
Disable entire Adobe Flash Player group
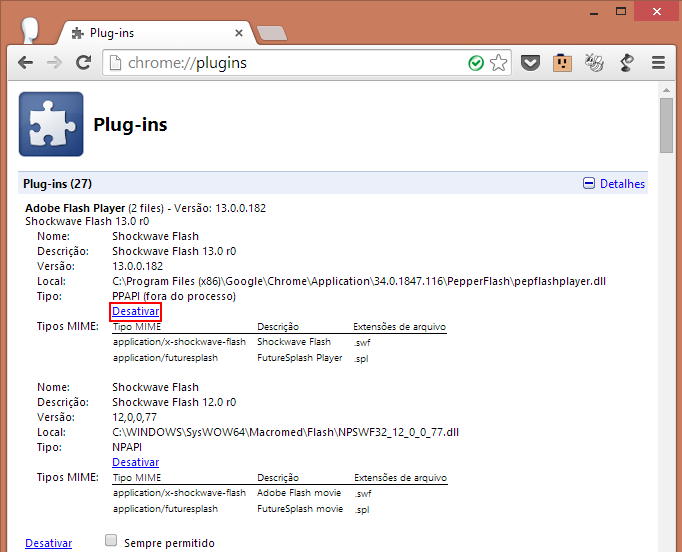click(x=49, y=543)
